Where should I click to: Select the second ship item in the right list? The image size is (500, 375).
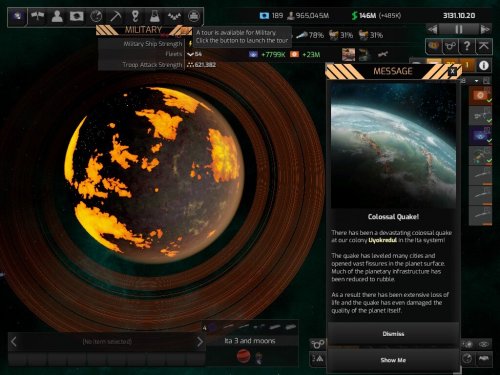point(480,116)
